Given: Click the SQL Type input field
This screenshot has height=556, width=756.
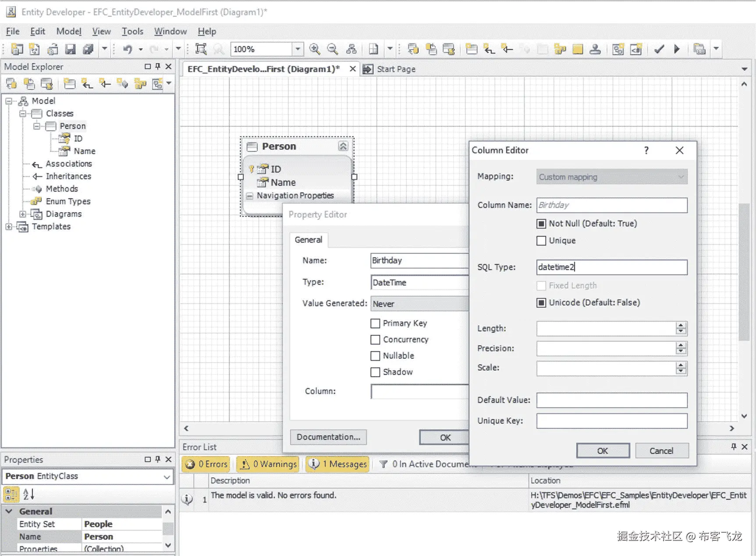Looking at the screenshot, I should click(612, 267).
